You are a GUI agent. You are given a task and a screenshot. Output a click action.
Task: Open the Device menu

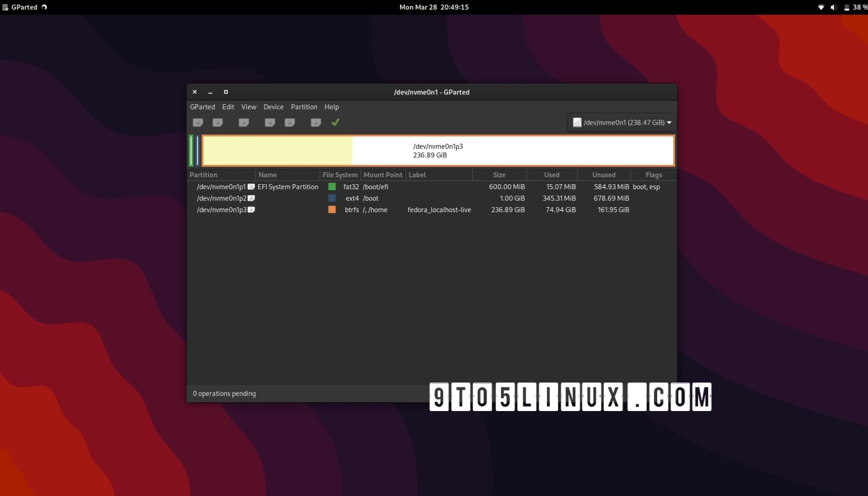[273, 107]
